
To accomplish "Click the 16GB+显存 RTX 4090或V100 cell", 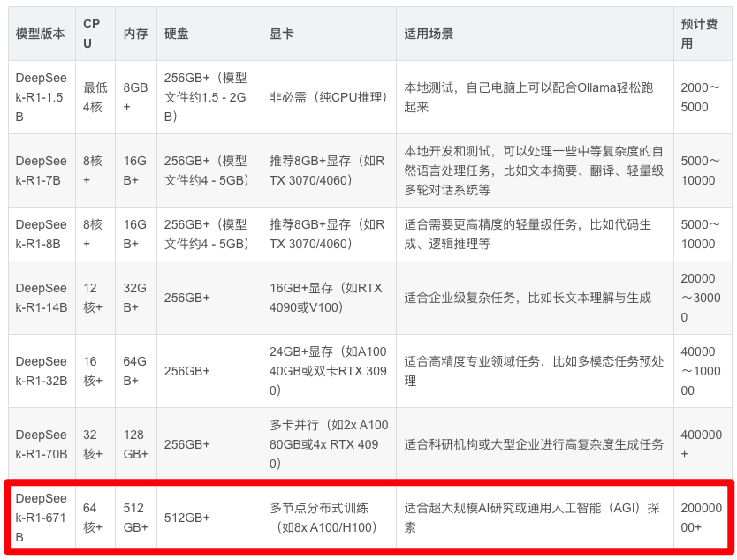I will click(329, 298).
